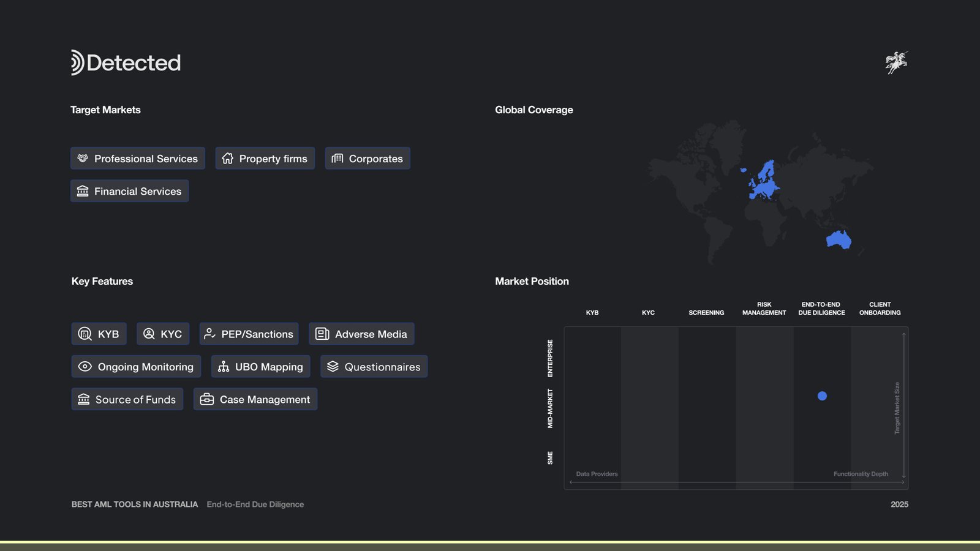The height and width of the screenshot is (551, 980).
Task: Click Australia highlighted on the world map
Action: (x=839, y=239)
